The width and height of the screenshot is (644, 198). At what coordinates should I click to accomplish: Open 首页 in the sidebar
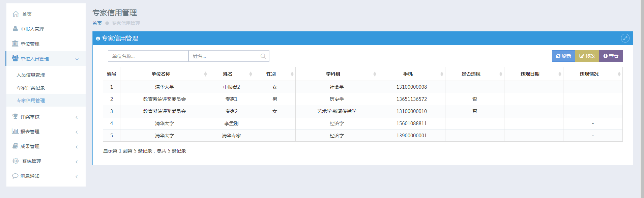click(x=46, y=14)
